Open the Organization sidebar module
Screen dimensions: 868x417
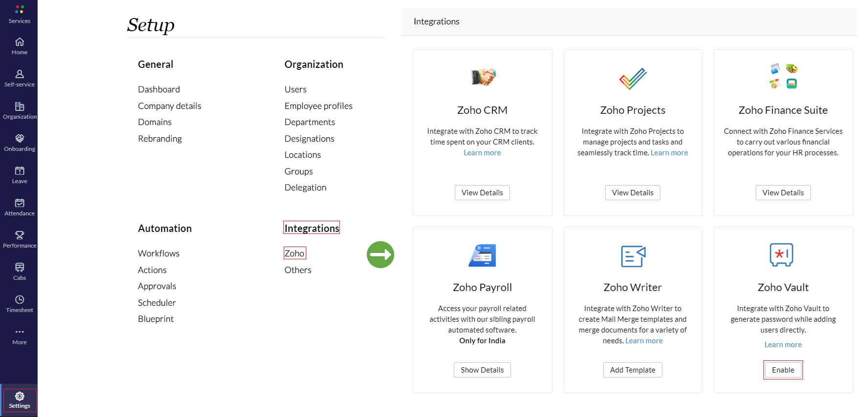click(x=20, y=110)
